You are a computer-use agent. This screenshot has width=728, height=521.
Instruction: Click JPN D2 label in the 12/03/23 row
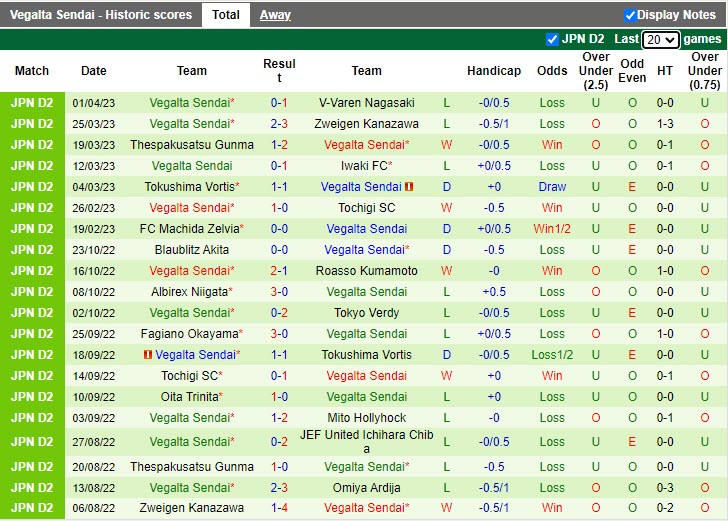(x=32, y=166)
